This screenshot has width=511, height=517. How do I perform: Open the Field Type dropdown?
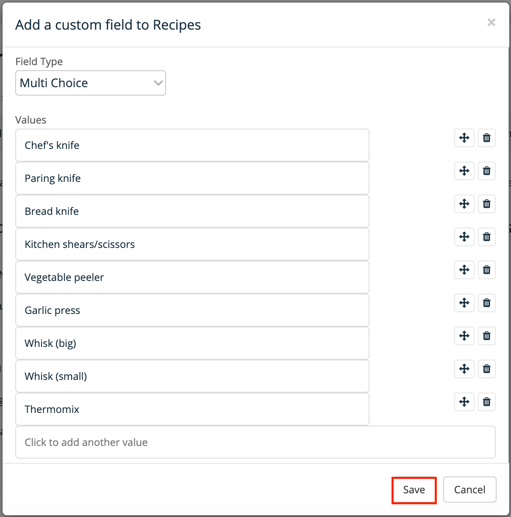point(90,83)
